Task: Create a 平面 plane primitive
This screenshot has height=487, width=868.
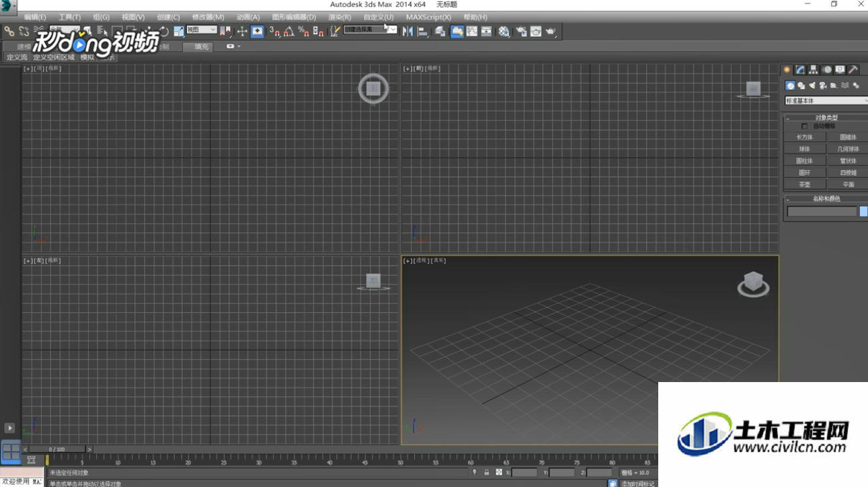Action: coord(849,184)
